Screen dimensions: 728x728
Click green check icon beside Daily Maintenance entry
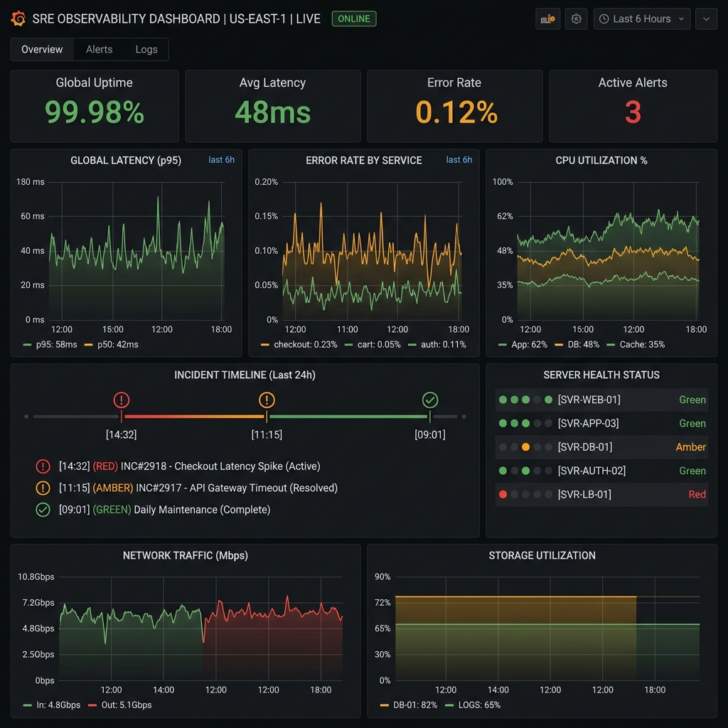(x=43, y=510)
